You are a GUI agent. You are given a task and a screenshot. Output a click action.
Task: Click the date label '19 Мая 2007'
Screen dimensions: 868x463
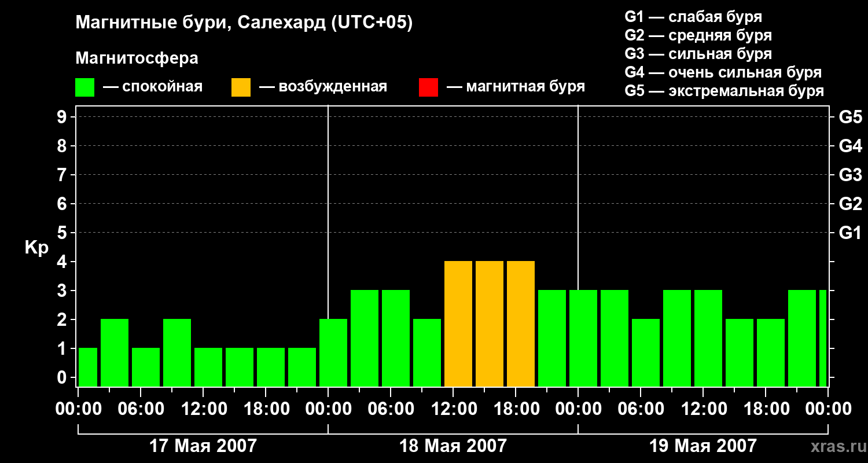[x=703, y=446]
